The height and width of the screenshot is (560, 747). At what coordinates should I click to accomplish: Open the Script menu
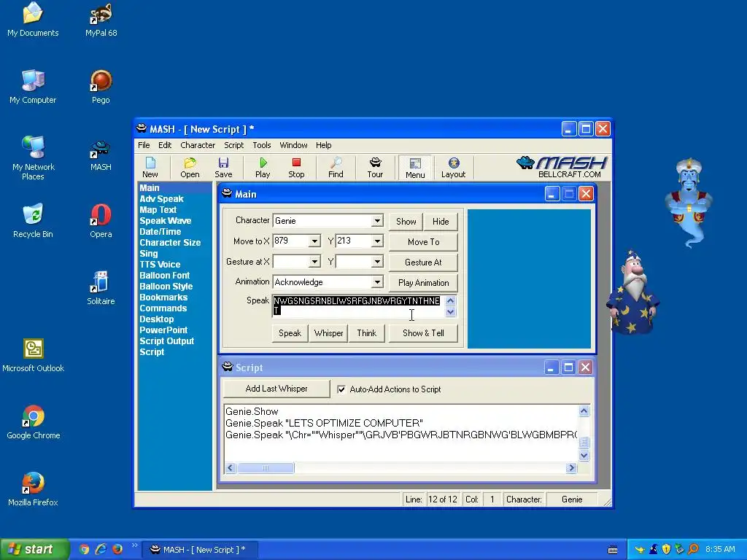[234, 145]
